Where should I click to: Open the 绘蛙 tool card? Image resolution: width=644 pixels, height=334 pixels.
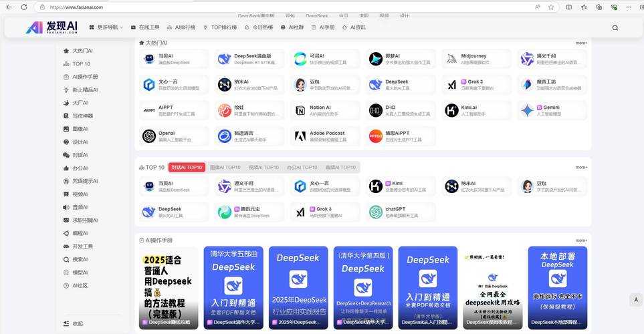[249, 110]
